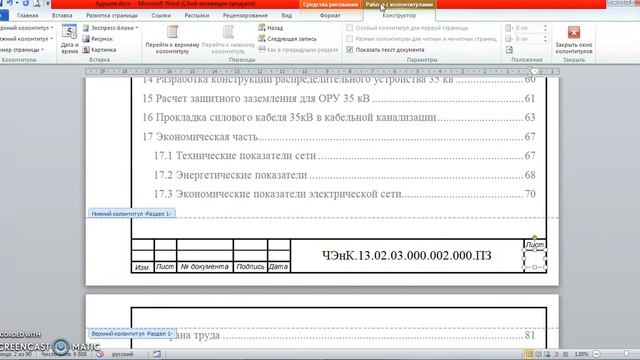Open the undo history dropdown arrow
Viewport: 640px width, 360px height.
pos(17,3)
